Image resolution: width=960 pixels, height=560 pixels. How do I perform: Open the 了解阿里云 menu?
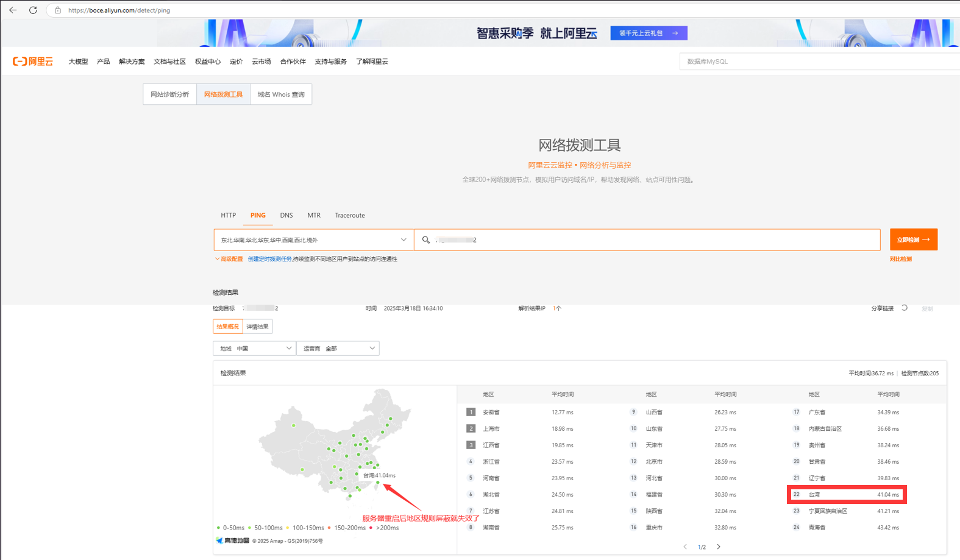point(372,62)
